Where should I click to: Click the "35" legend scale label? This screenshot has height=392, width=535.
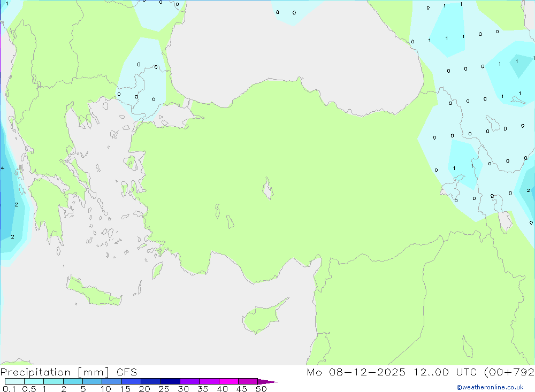(203, 389)
